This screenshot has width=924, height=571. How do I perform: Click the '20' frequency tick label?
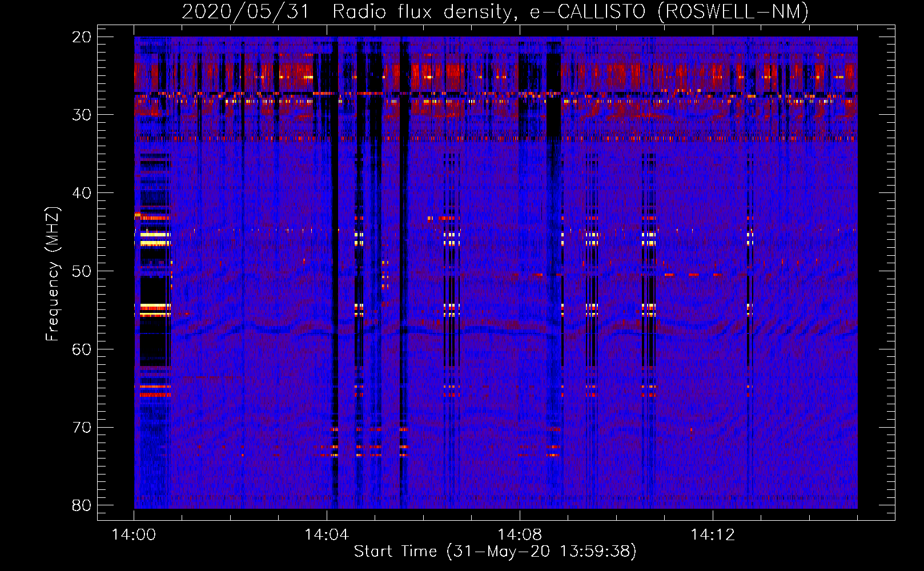(82, 37)
